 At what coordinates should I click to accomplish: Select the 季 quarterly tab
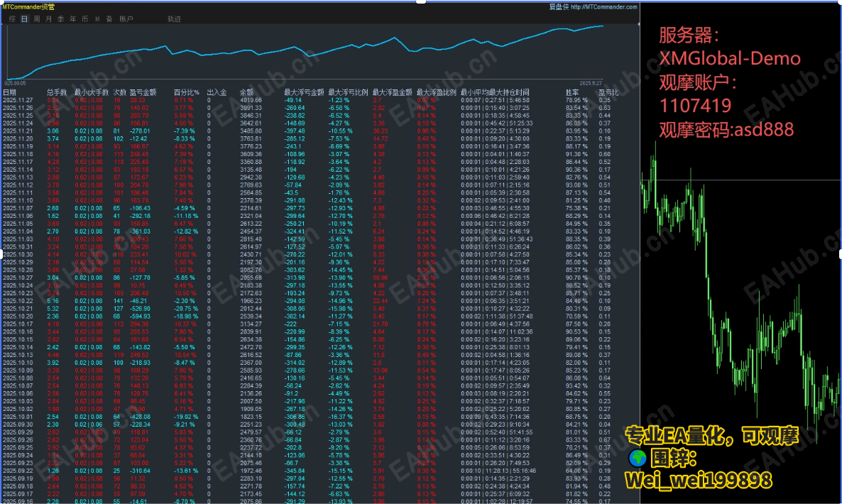(60, 18)
